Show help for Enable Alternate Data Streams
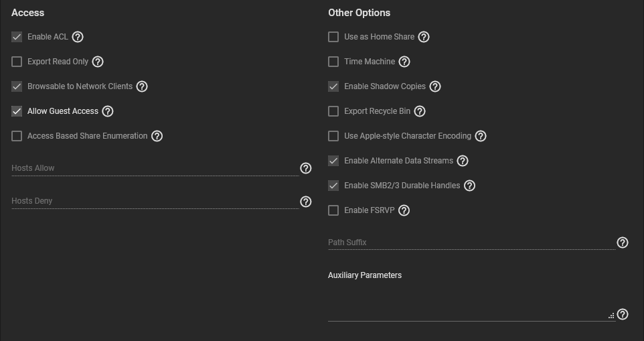The height and width of the screenshot is (341, 644). click(463, 161)
